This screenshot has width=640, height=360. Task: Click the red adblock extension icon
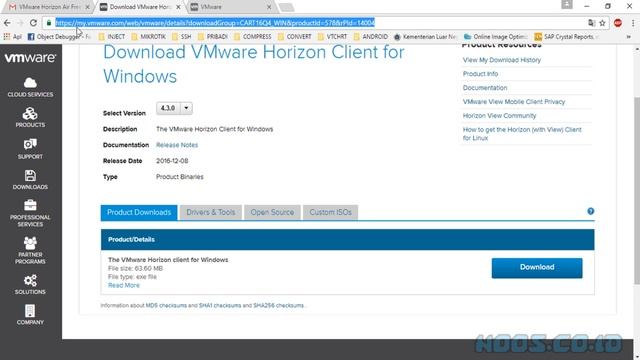click(x=618, y=23)
